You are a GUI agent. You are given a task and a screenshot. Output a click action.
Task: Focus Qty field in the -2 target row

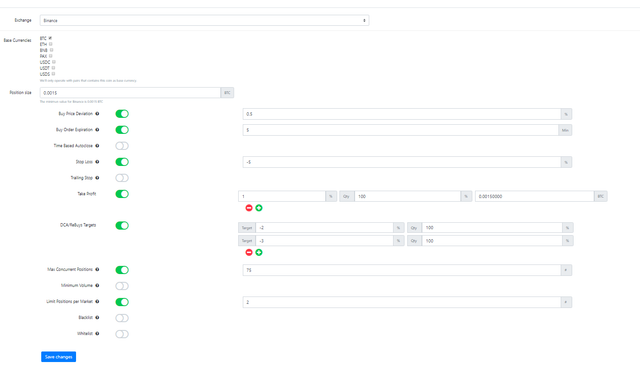click(492, 228)
